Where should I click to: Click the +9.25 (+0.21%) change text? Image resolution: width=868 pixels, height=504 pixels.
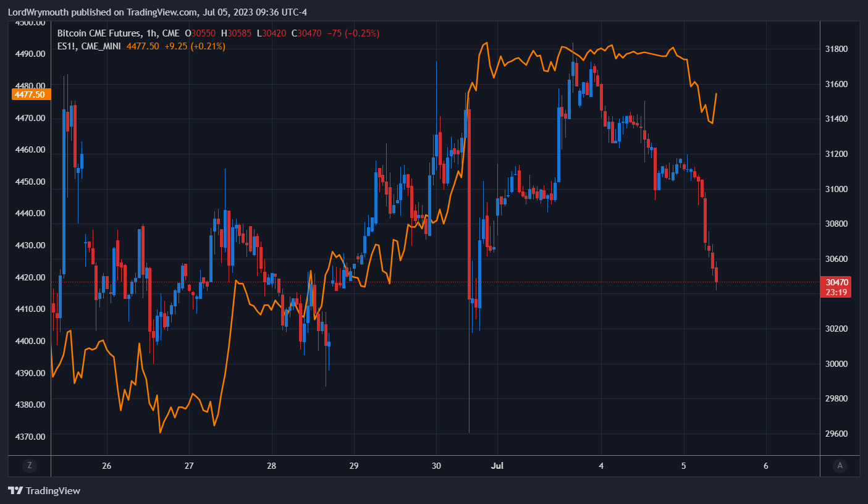coord(195,46)
